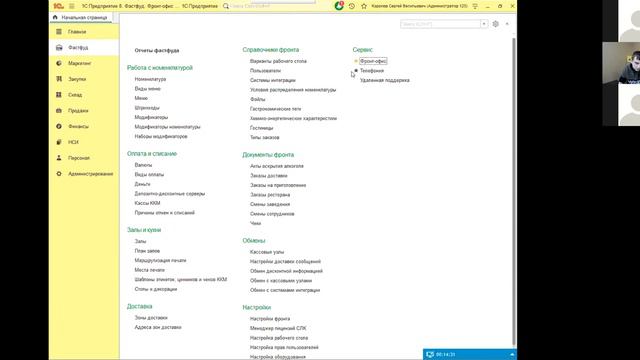Open Номенклатура link

point(150,79)
